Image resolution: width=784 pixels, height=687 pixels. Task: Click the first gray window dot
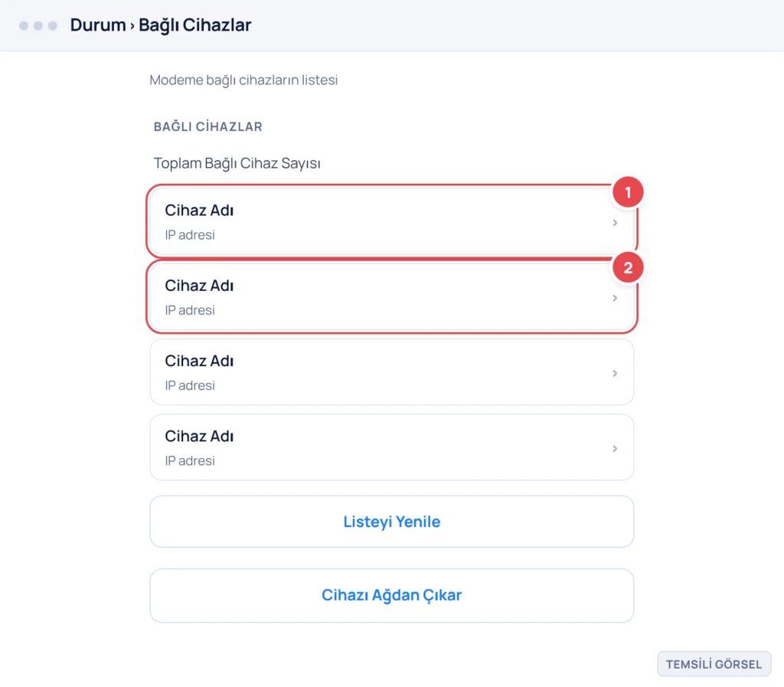[x=24, y=25]
